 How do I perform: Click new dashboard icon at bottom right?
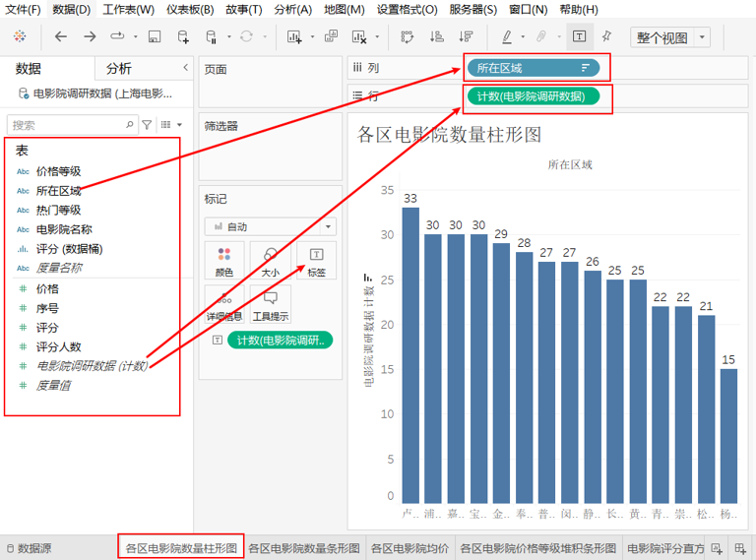coord(740,548)
